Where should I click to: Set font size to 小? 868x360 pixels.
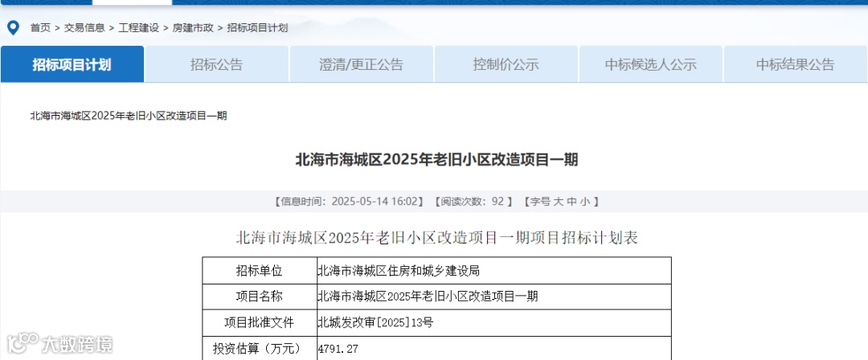coord(584,202)
